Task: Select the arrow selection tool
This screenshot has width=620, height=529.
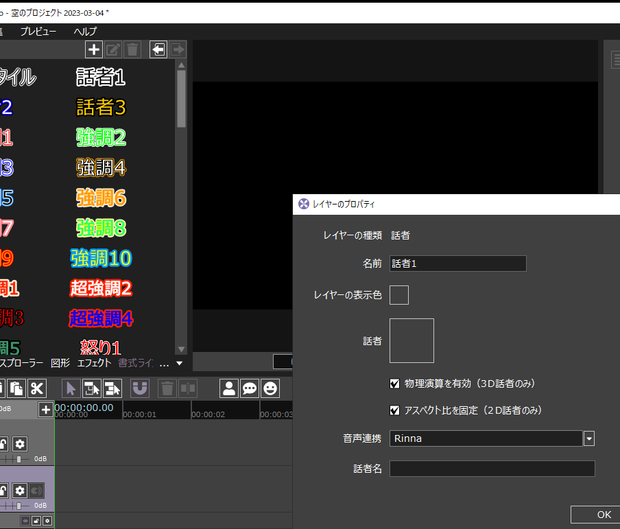Action: pos(71,389)
